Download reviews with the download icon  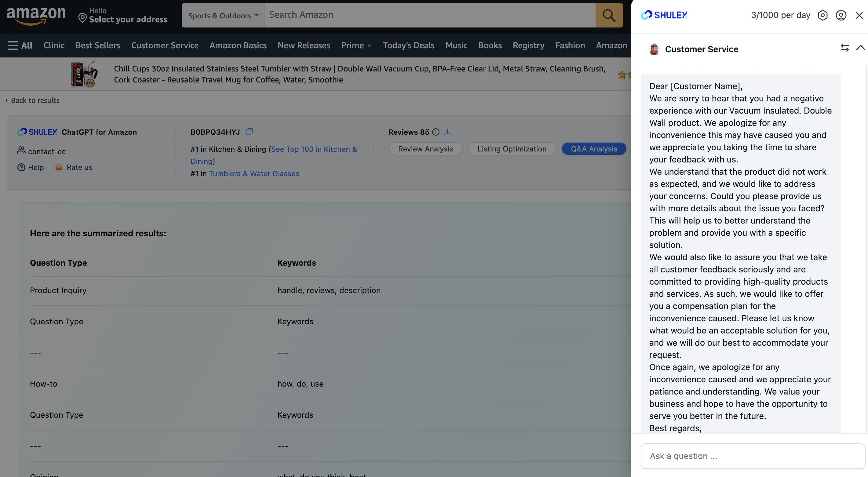coord(447,132)
